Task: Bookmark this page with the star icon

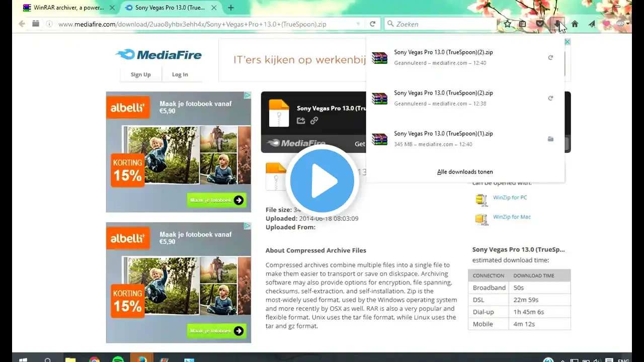Action: coord(508,24)
